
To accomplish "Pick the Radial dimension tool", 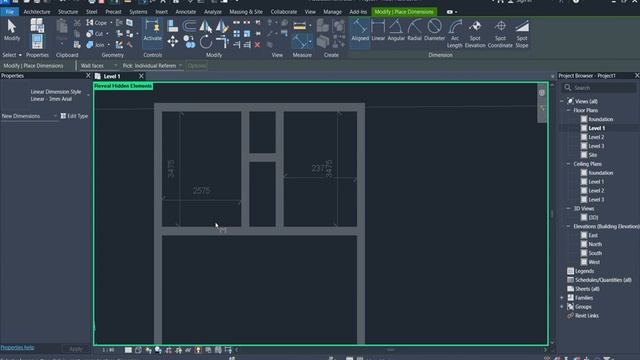I will [x=414, y=30].
